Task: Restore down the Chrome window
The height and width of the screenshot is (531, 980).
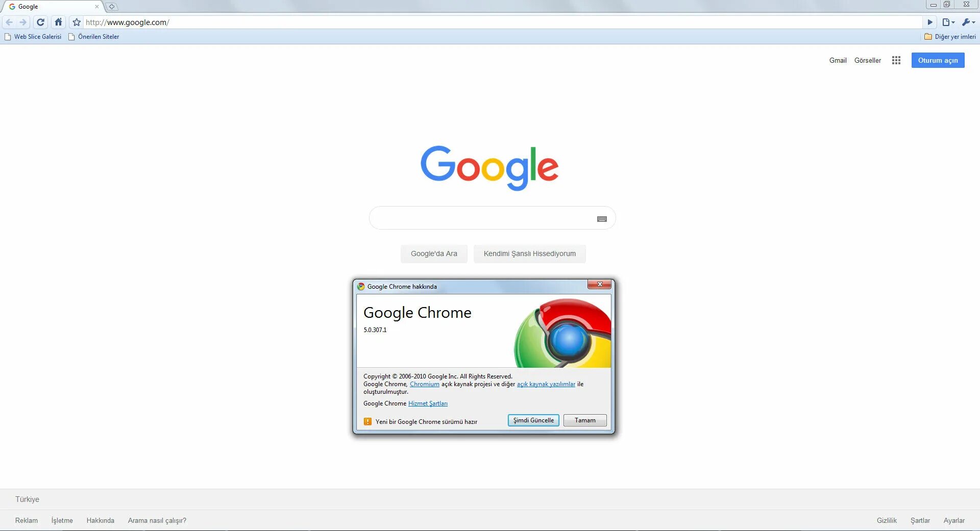Action: pos(946,5)
